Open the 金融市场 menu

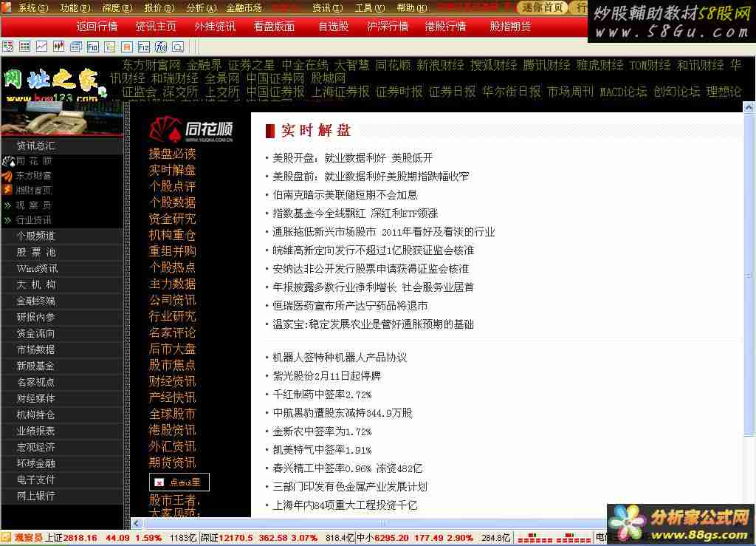tap(244, 7)
